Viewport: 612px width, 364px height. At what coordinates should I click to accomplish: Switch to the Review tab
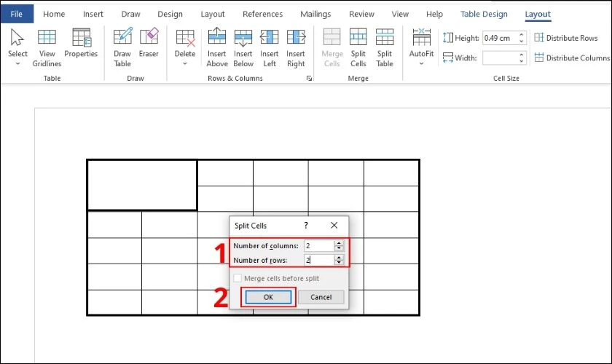361,14
